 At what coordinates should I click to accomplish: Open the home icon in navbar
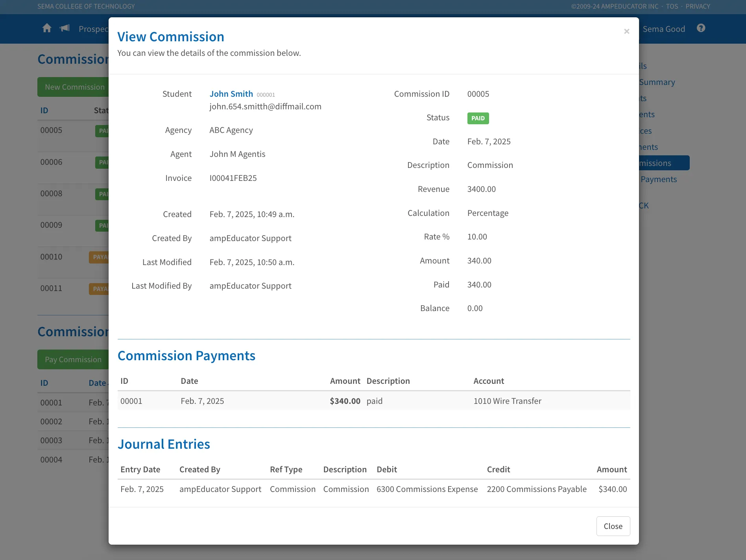pyautogui.click(x=47, y=28)
